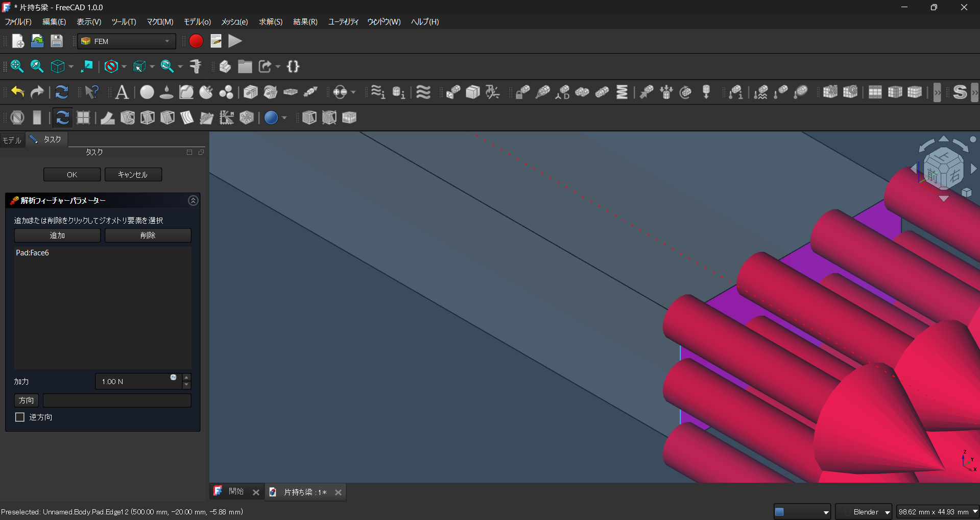The image size is (980, 520).
Task: Open the FEM workbench selector dropdown
Action: pyautogui.click(x=127, y=41)
